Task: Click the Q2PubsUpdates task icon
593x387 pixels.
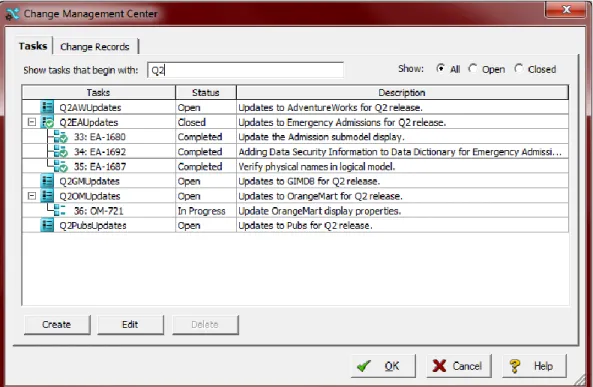Action: [47, 225]
